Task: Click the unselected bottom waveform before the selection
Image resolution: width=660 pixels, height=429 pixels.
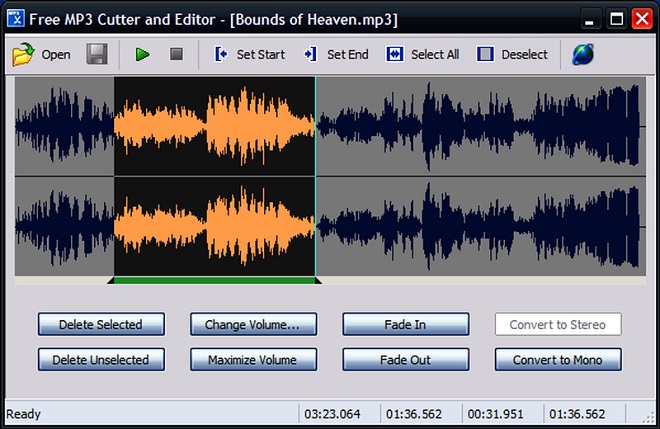Action: [64, 226]
